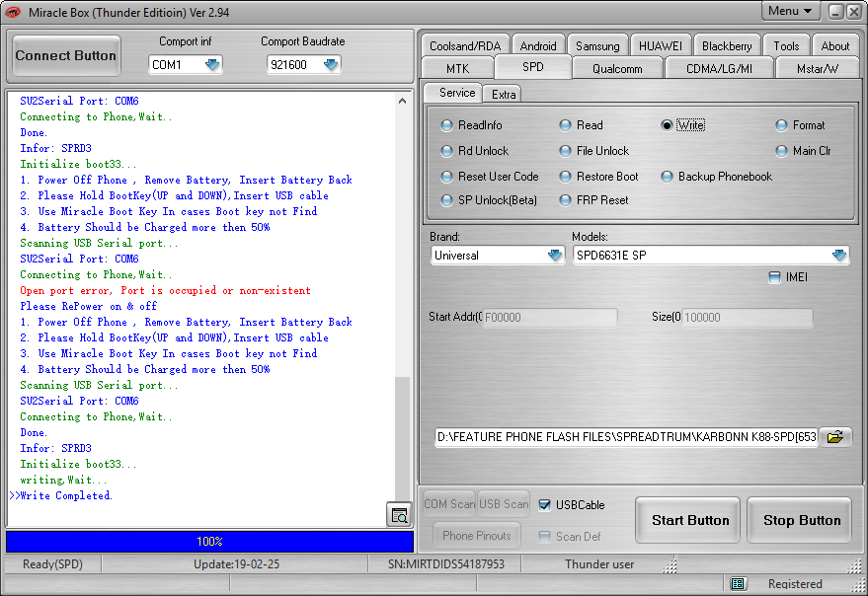Click 'Please RePower on & off' log line
Image resolution: width=868 pixels, height=596 pixels.
pyautogui.click(x=89, y=306)
